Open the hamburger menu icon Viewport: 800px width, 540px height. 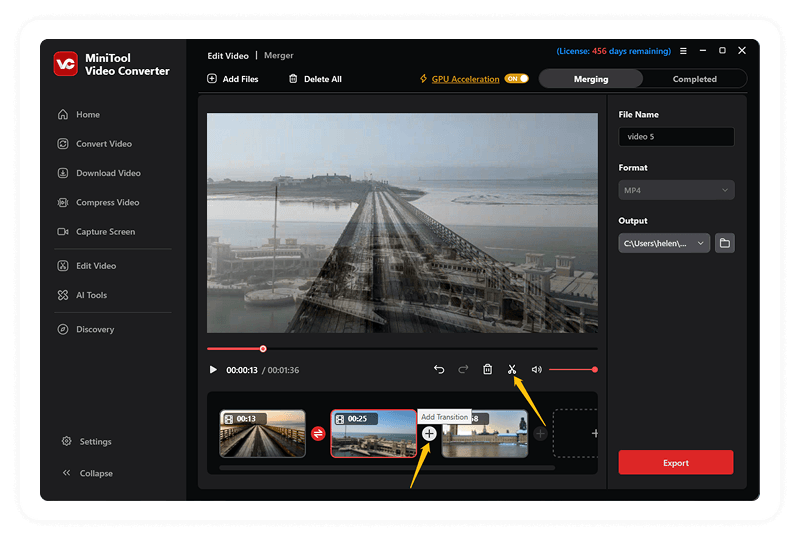683,51
